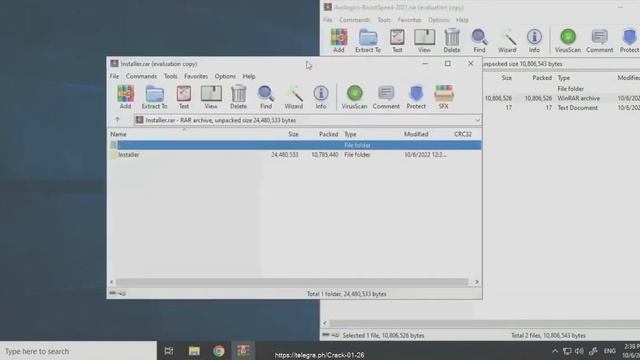Image resolution: width=640 pixels, height=360 pixels.
Task: Open network icon in system tray
Action: pos(567,351)
